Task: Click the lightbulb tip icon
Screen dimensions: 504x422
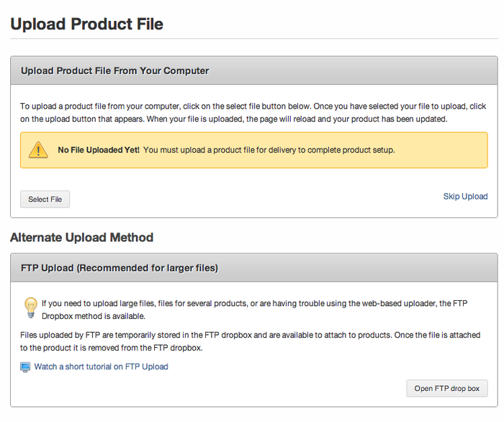Action: point(31,307)
